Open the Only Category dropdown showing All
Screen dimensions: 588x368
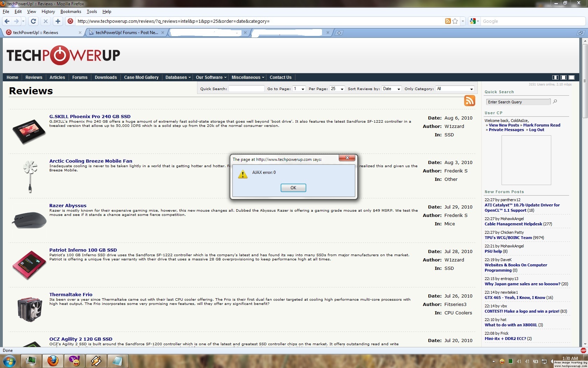pyautogui.click(x=455, y=89)
